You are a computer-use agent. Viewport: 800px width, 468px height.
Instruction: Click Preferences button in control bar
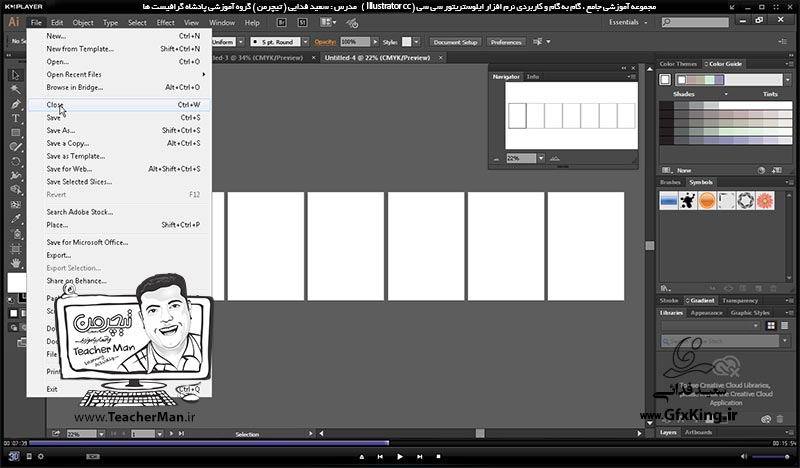pyautogui.click(x=506, y=42)
